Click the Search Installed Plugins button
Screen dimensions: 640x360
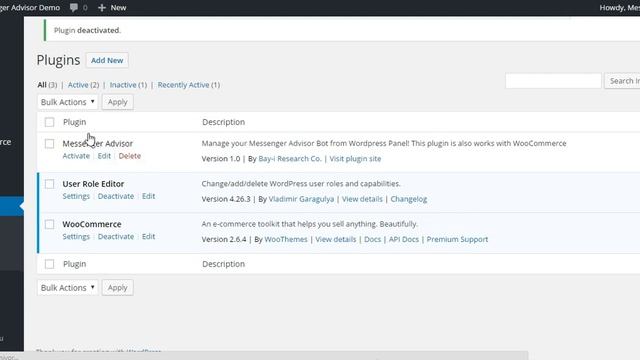click(x=622, y=81)
